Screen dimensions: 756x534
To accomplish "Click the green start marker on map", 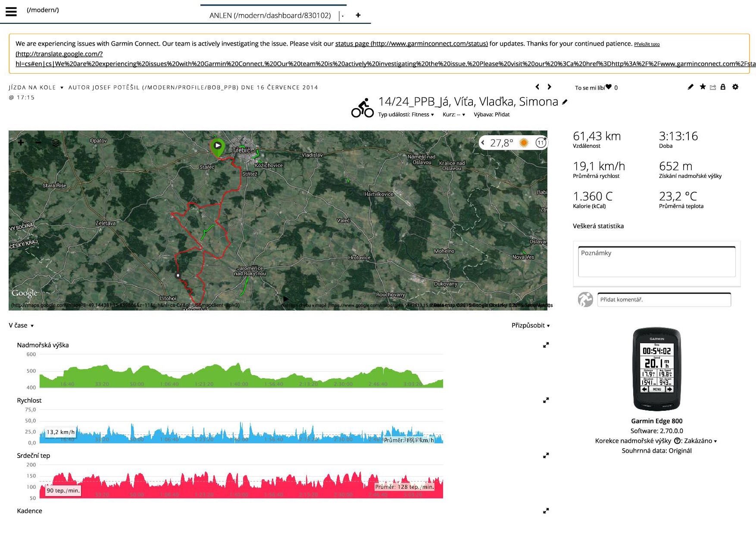I will 218,146.
